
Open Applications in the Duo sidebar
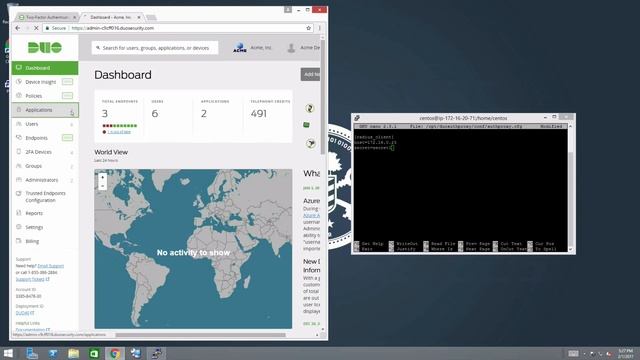pos(44,110)
